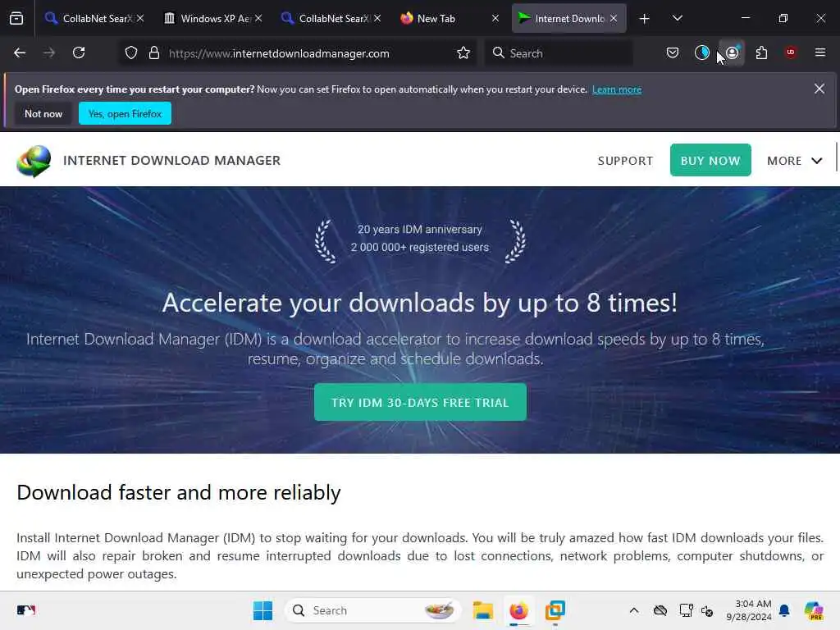
Task: Open the Extensions puzzle-piece menu
Action: coord(761,53)
